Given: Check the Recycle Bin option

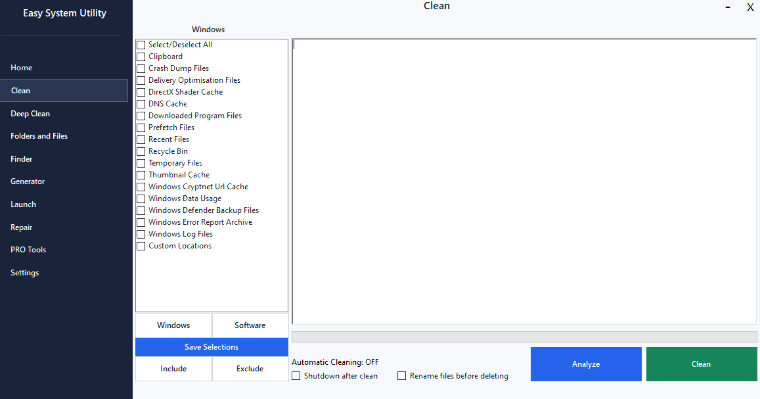Looking at the screenshot, I should (141, 151).
